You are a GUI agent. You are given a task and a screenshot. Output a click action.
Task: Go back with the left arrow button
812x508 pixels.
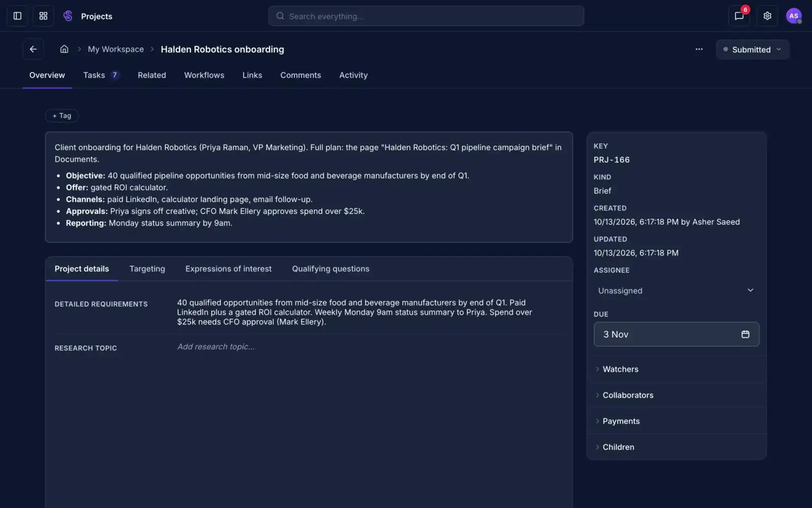[33, 49]
